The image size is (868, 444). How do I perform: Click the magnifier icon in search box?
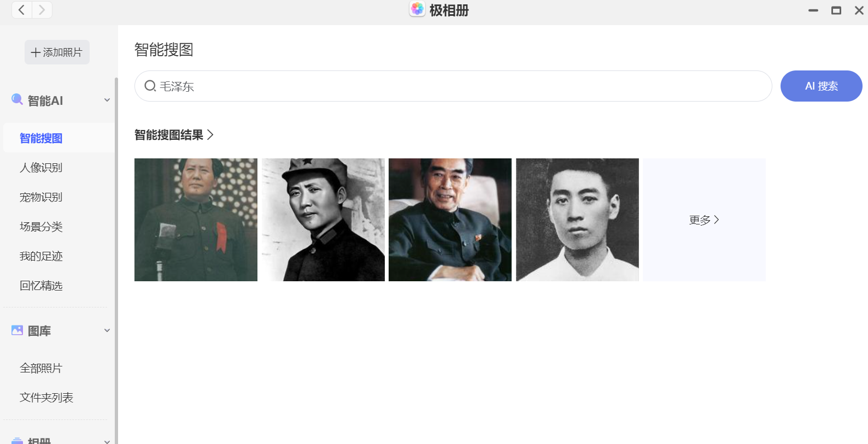tap(150, 86)
